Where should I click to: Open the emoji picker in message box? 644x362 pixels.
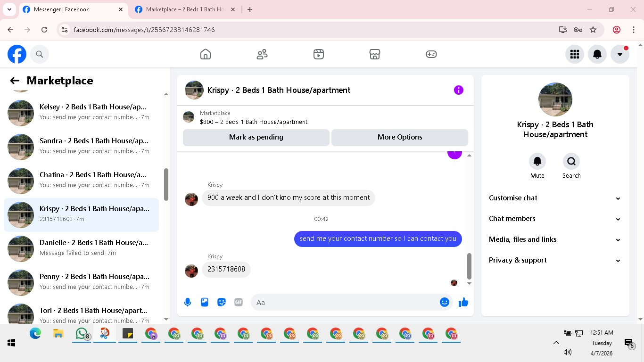445,302
